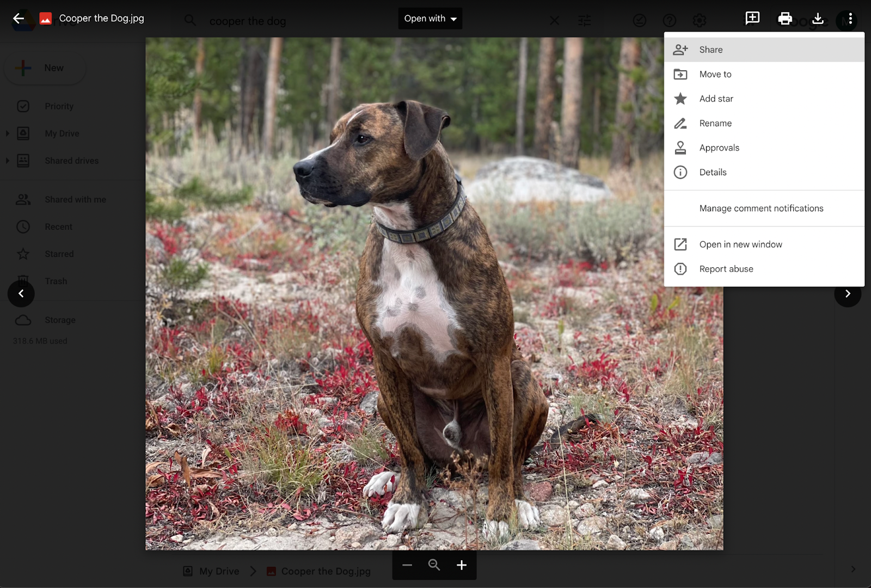This screenshot has height=588, width=871.
Task: Choose Move to from the menu
Action: pos(764,74)
